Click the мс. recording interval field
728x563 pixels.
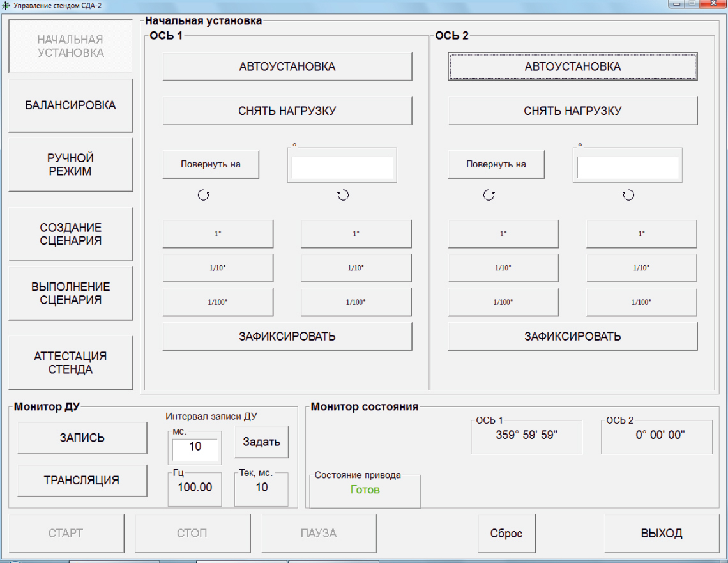click(195, 447)
